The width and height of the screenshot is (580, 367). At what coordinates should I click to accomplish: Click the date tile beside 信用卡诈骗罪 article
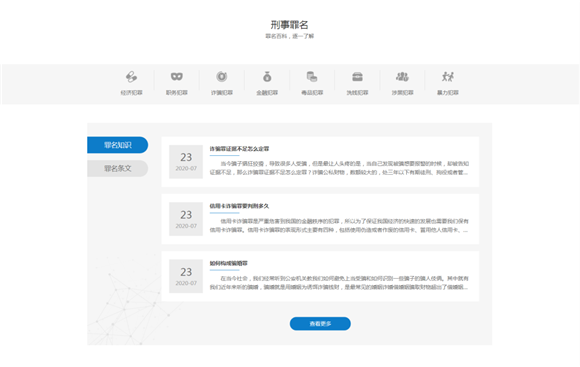(x=186, y=219)
